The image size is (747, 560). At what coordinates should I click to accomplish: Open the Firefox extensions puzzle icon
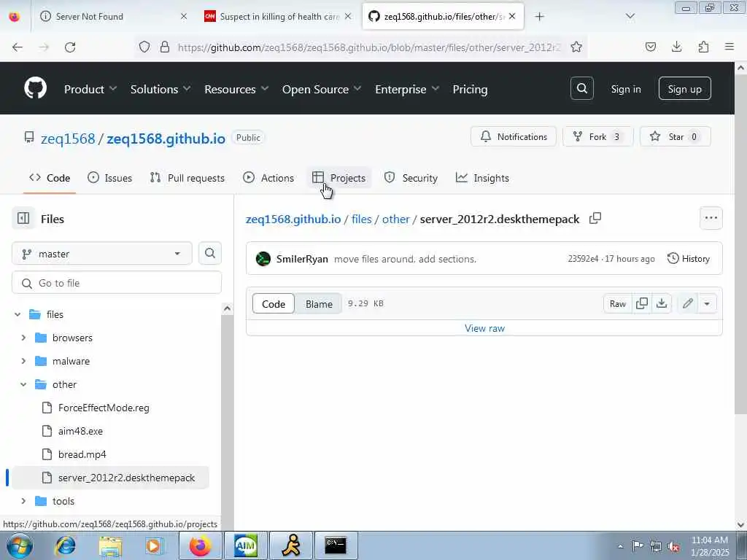[703, 47]
